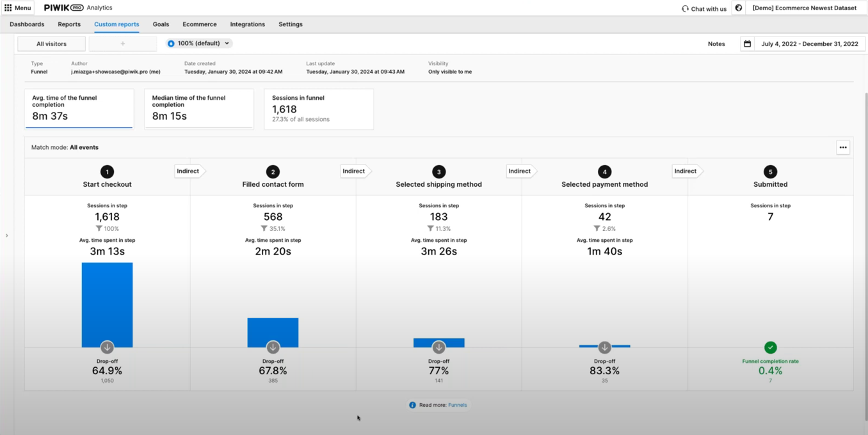
Task: Open the date range July 4 - December 31 picker
Action: [x=809, y=44]
